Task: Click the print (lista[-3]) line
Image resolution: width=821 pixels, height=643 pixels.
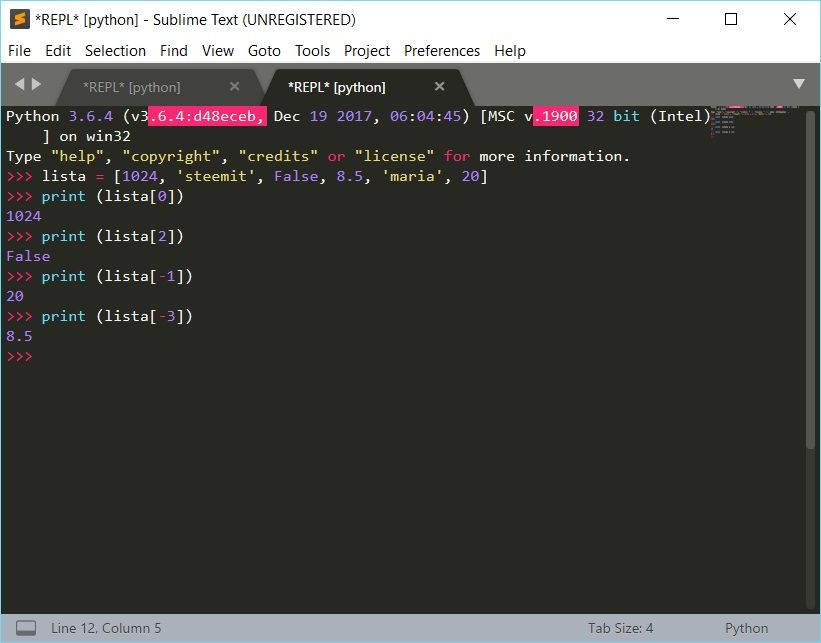Action: click(99, 316)
